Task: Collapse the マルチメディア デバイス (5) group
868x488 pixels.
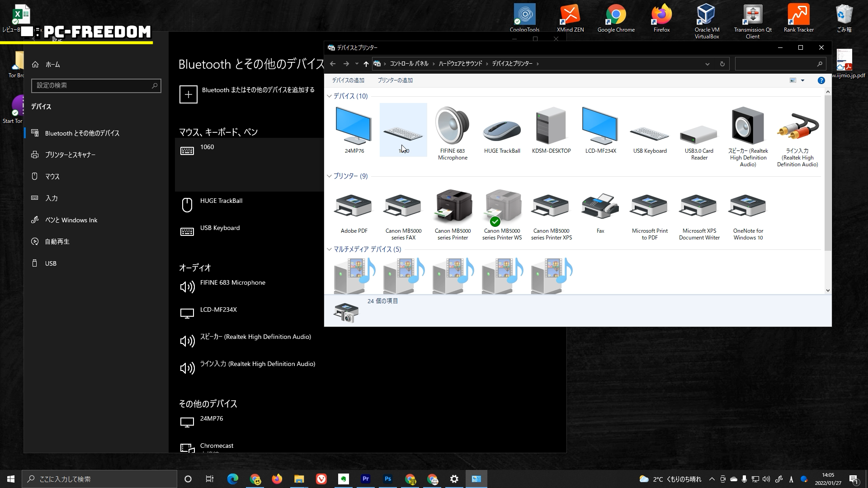Action: pyautogui.click(x=330, y=249)
